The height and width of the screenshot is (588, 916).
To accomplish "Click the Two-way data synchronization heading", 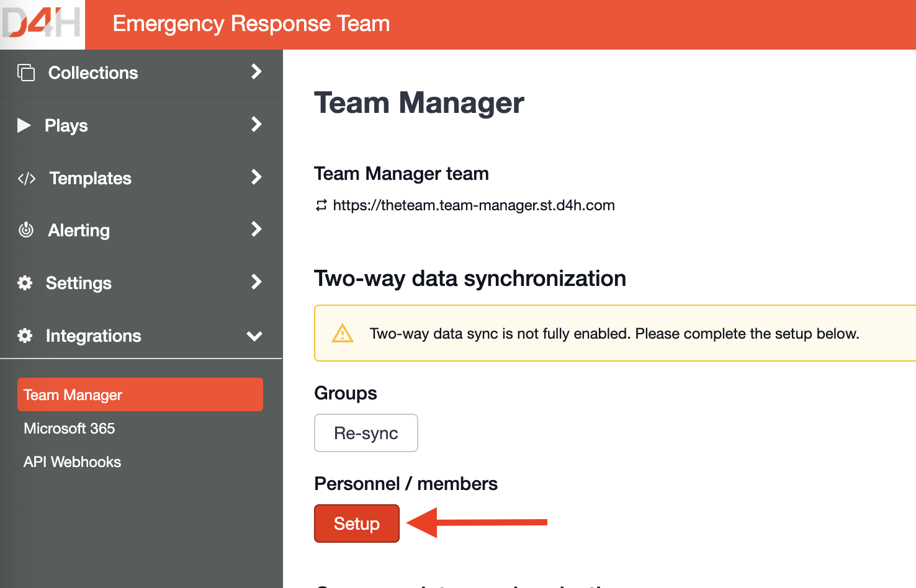I will click(470, 278).
